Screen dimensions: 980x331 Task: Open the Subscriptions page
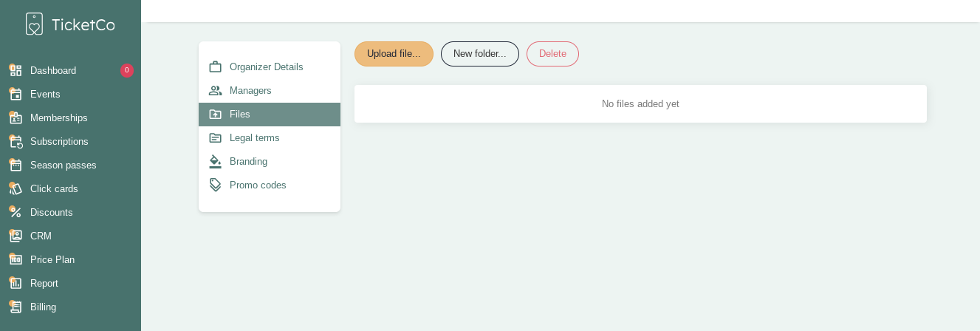[x=70, y=141]
